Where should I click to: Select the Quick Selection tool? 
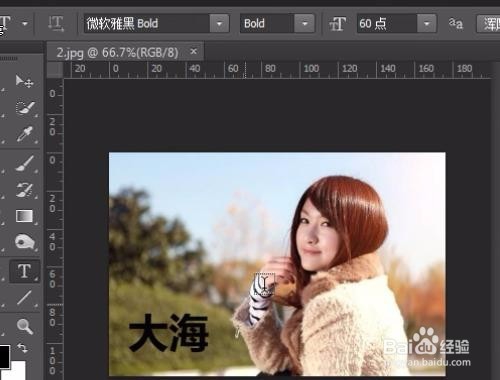(25, 108)
